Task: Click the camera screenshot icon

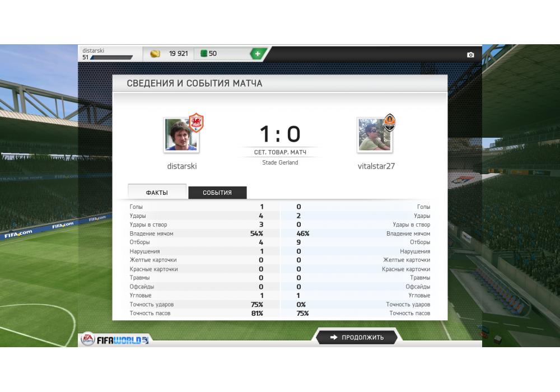Action: 470,55
